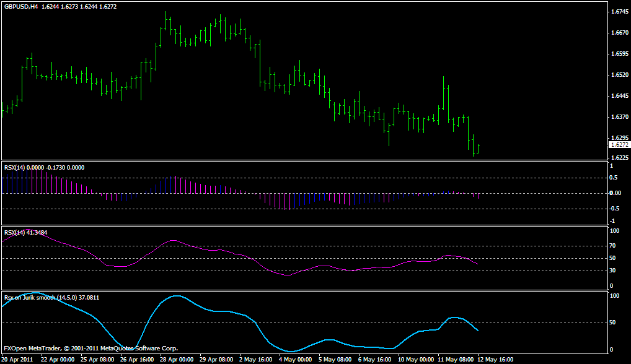The width and height of the screenshot is (631, 364).
Task: Select the Rsx on Jurik smooth label
Action: [x=51, y=298]
